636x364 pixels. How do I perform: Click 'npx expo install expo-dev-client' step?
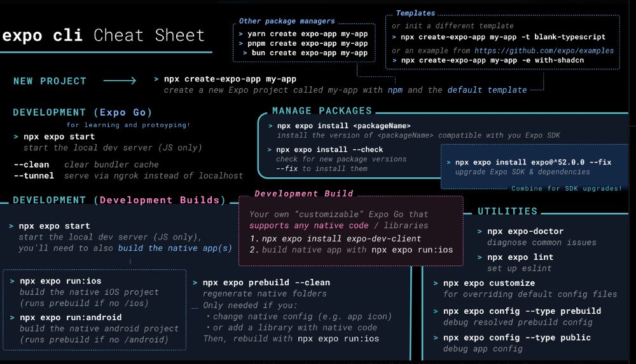click(342, 239)
